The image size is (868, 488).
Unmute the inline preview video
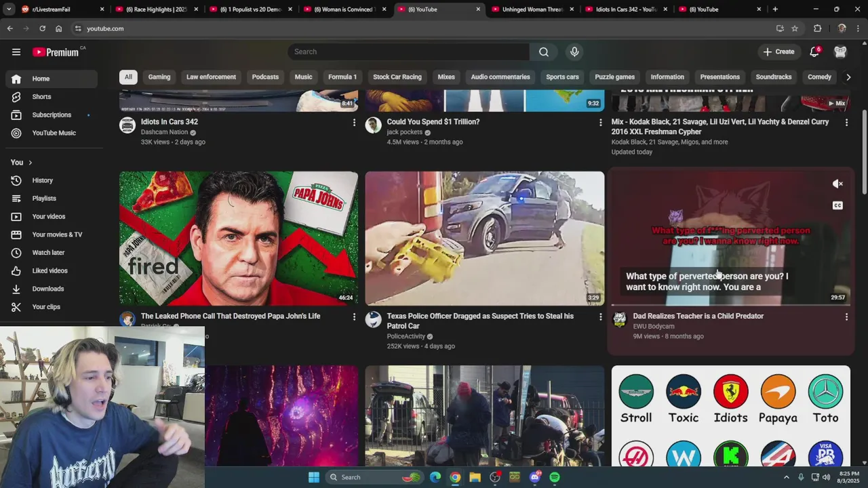pyautogui.click(x=838, y=184)
